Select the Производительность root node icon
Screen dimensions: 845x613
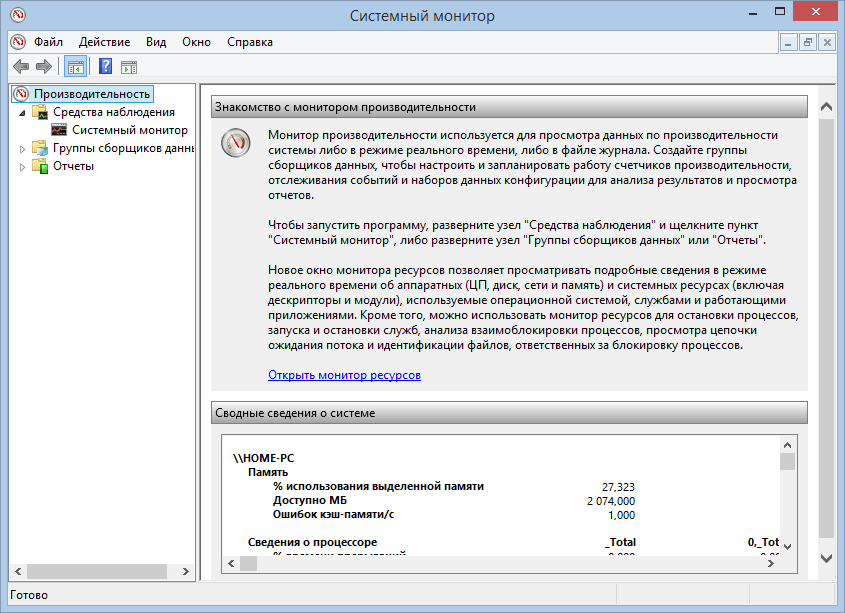pyautogui.click(x=21, y=94)
